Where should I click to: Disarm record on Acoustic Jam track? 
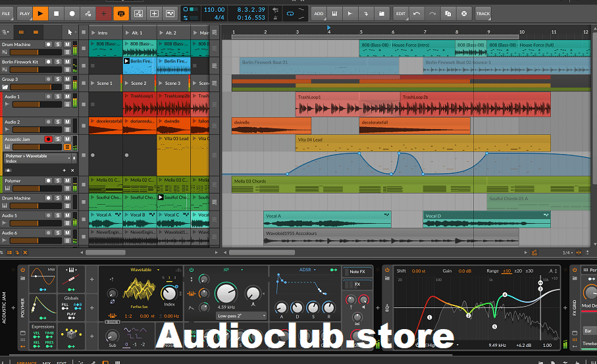tap(48, 140)
